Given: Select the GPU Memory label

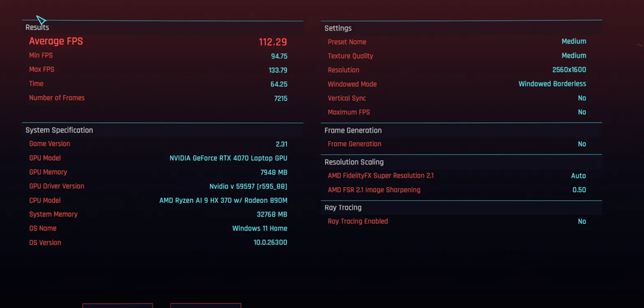Looking at the screenshot, I should coord(48,172).
